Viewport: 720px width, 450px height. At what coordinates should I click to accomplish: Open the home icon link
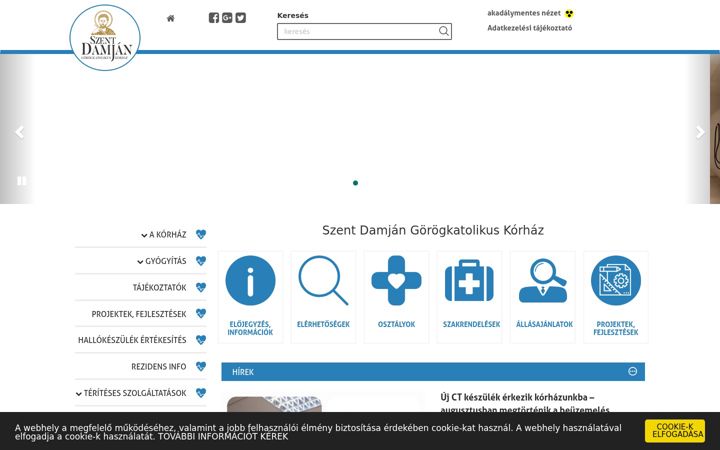pyautogui.click(x=170, y=18)
